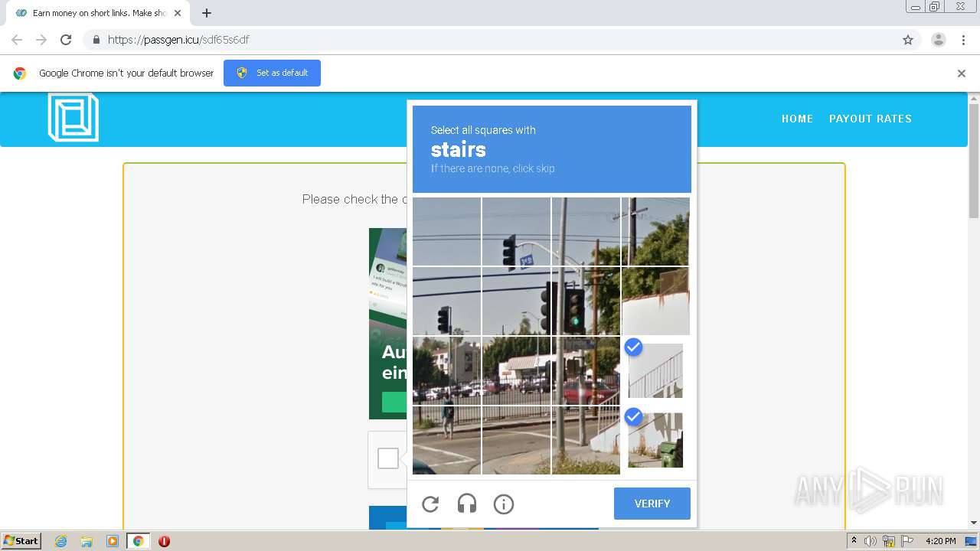Select tile with red car behind pole
This screenshot has height=551, width=980.
coord(586,370)
